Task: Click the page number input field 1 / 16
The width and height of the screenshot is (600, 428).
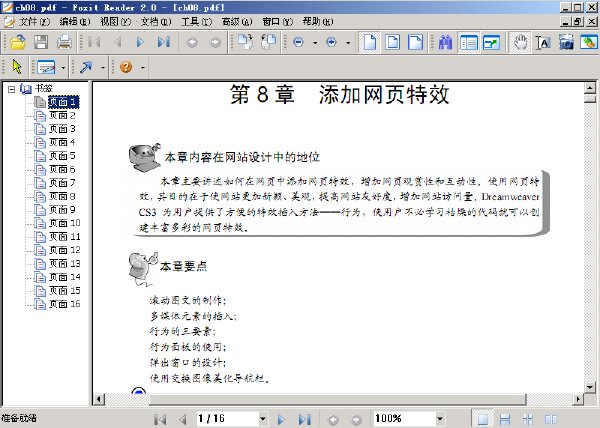Action: coord(227,419)
